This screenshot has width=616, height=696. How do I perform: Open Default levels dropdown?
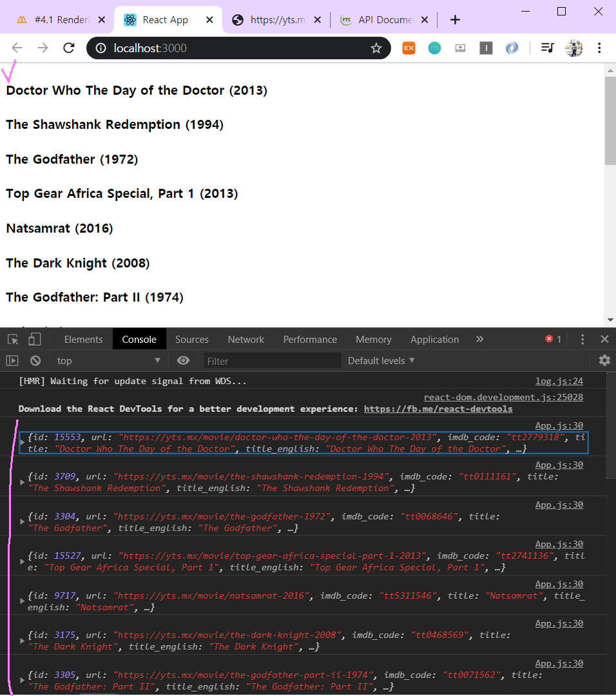(x=381, y=361)
